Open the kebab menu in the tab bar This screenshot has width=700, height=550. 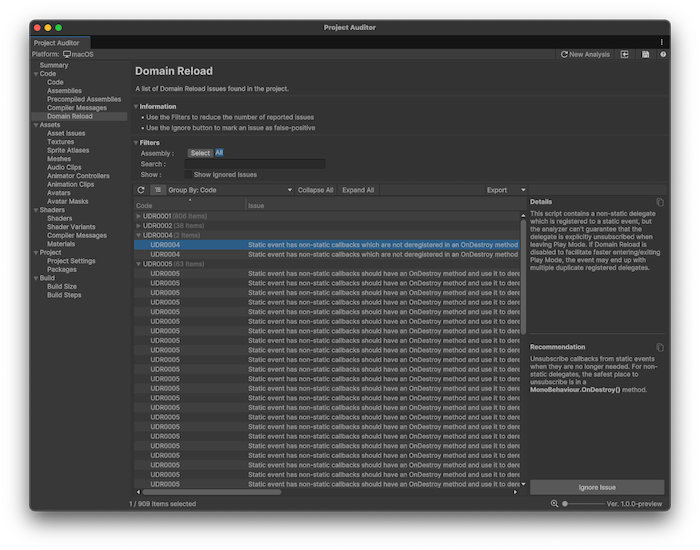click(x=661, y=42)
